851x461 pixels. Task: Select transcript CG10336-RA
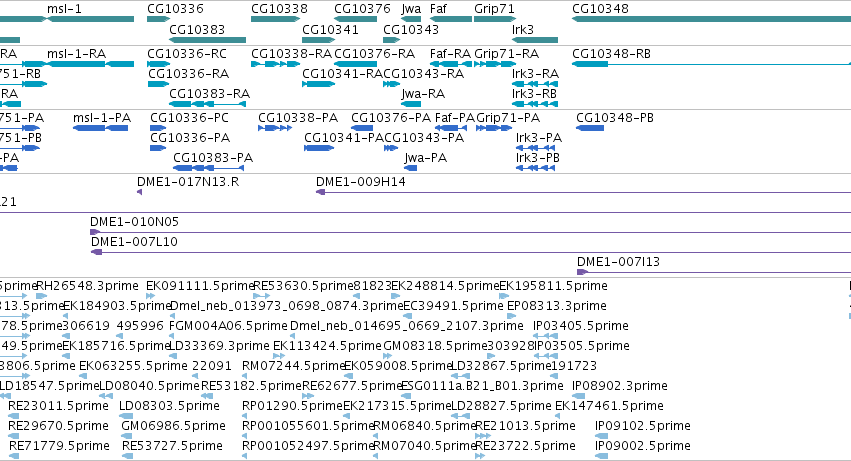(158, 84)
